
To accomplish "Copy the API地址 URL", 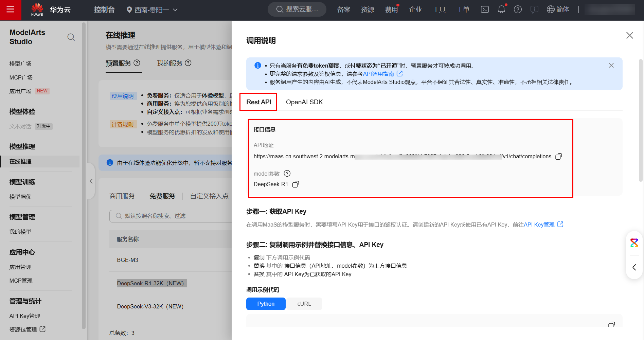I will click(558, 157).
